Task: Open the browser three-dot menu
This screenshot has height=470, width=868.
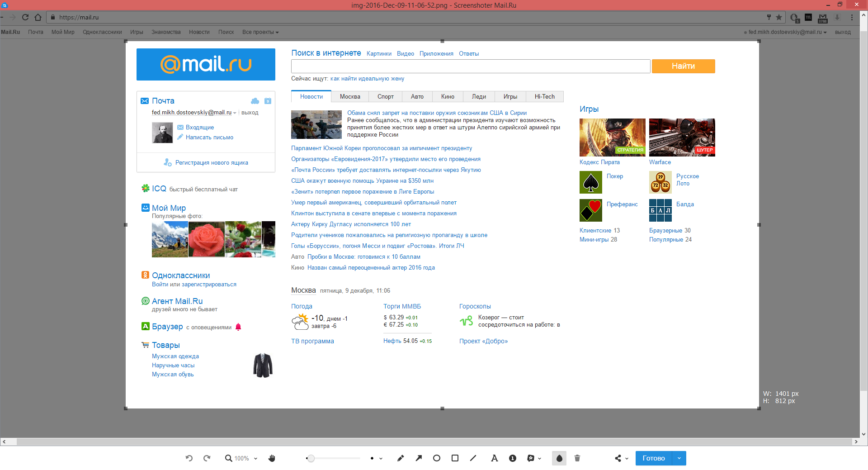Action: coord(852,17)
